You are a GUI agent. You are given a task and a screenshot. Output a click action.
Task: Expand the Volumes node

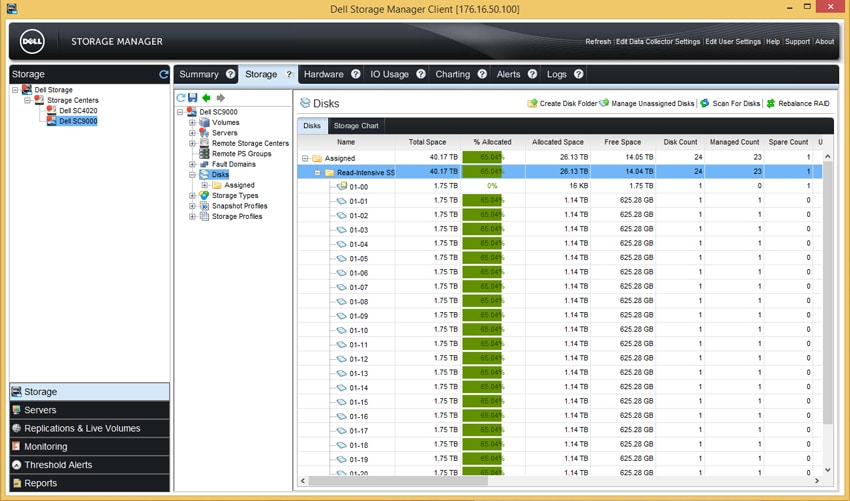[x=192, y=123]
